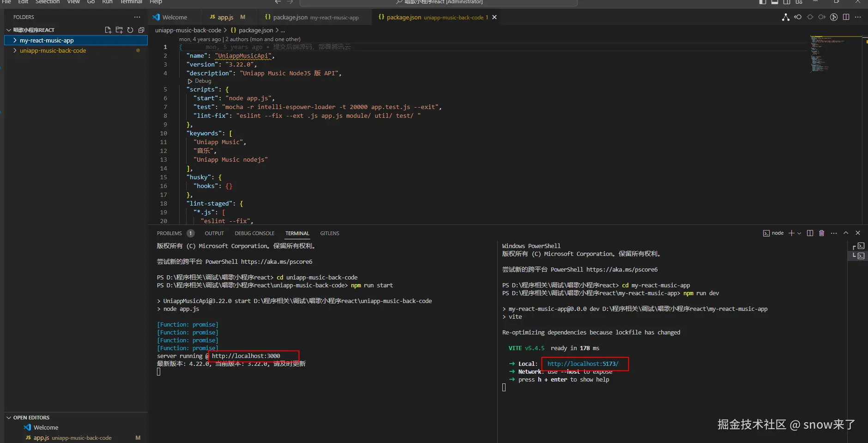This screenshot has width=868, height=443.
Task: Close the uniapp-music-back-code package.json tab
Action: (x=494, y=17)
